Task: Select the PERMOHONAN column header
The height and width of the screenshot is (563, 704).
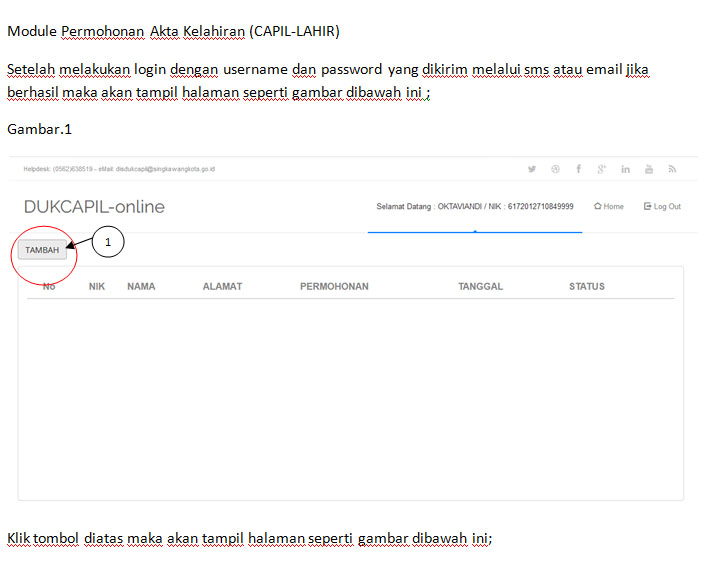Action: pos(334,287)
